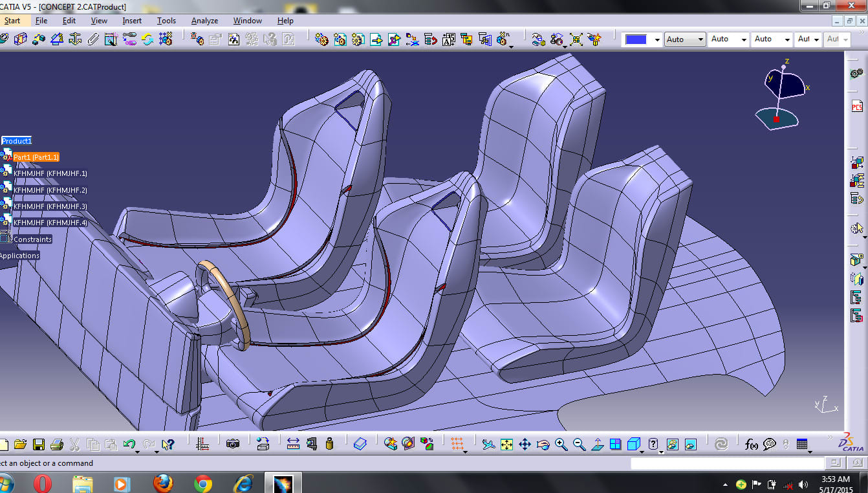The height and width of the screenshot is (493, 868).
Task: Select the Zoom In magnifier tool
Action: pyautogui.click(x=560, y=444)
